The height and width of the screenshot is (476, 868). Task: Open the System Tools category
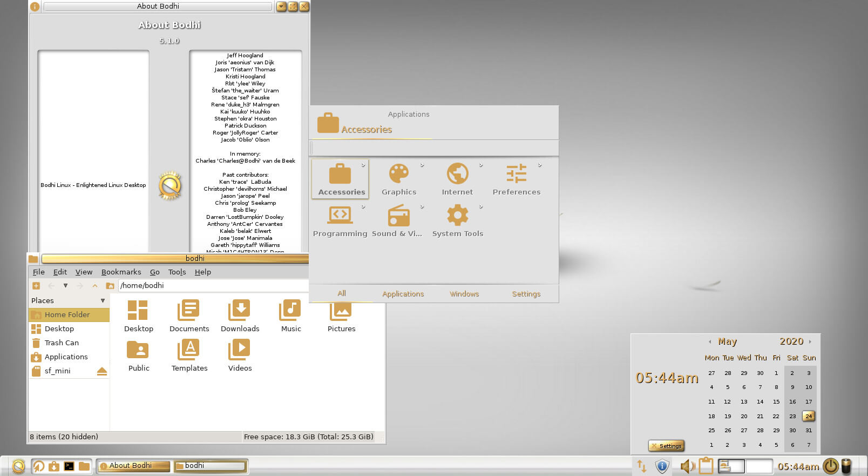coord(458,221)
